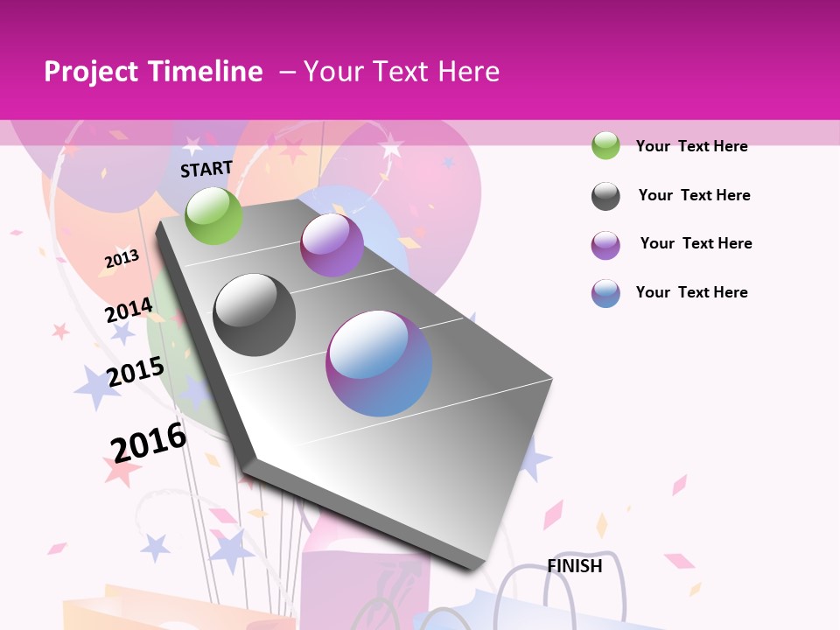
Task: Select the gray legend ball
Action: (605, 196)
